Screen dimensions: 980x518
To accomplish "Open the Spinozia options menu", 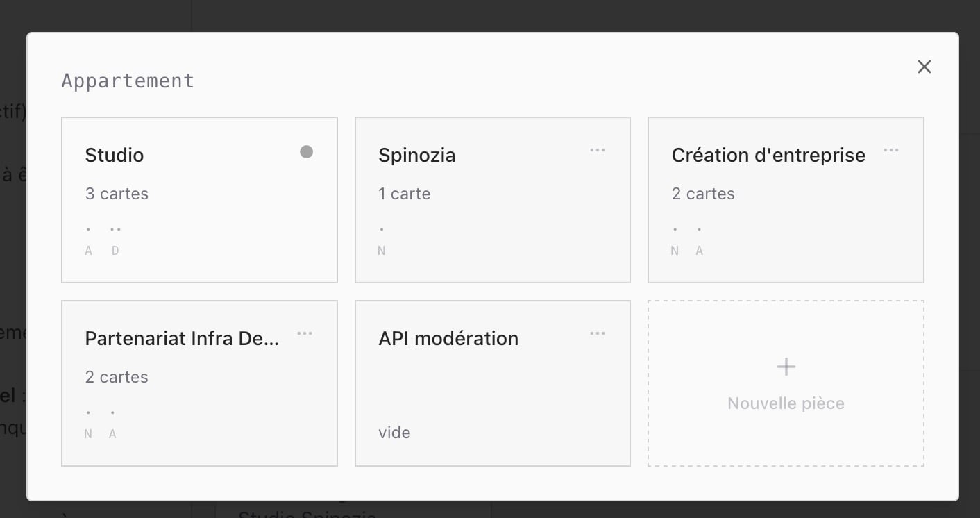I will [597, 150].
